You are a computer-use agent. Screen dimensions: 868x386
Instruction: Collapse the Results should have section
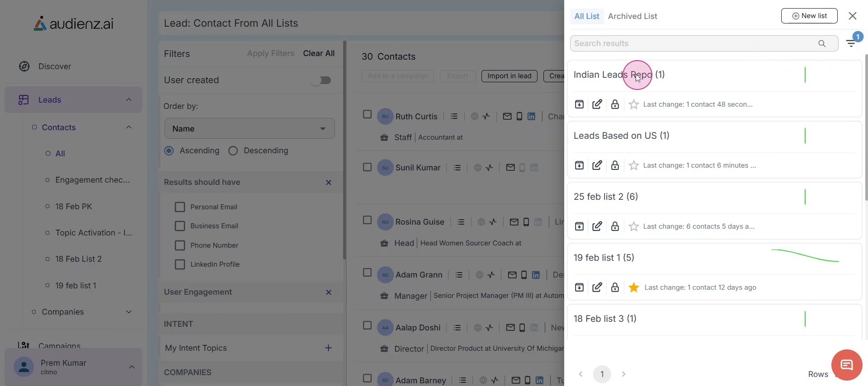329,183
